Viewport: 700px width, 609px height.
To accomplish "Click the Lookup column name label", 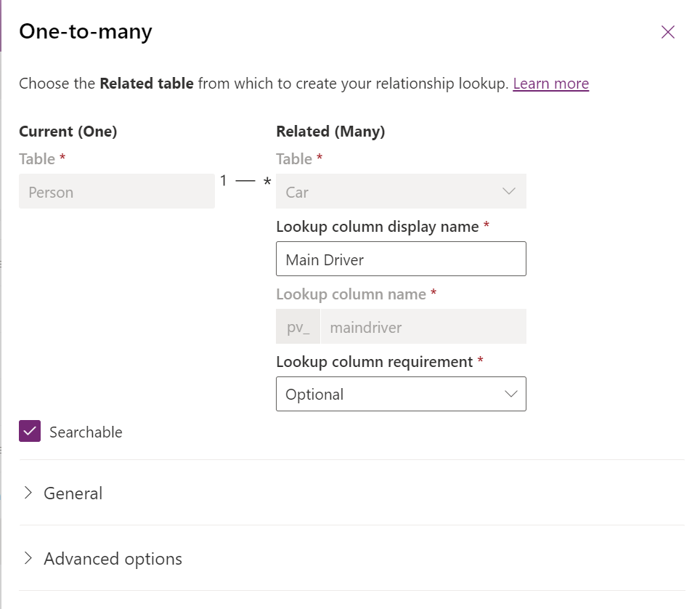I will click(x=351, y=294).
